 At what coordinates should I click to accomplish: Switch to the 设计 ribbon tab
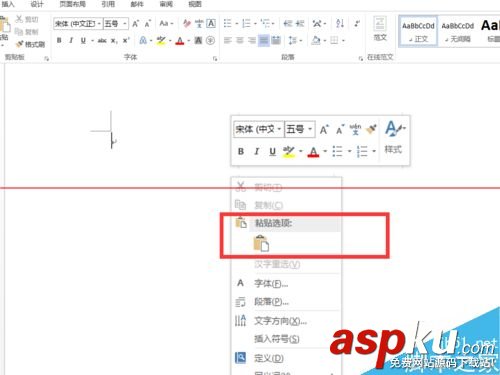tap(37, 4)
